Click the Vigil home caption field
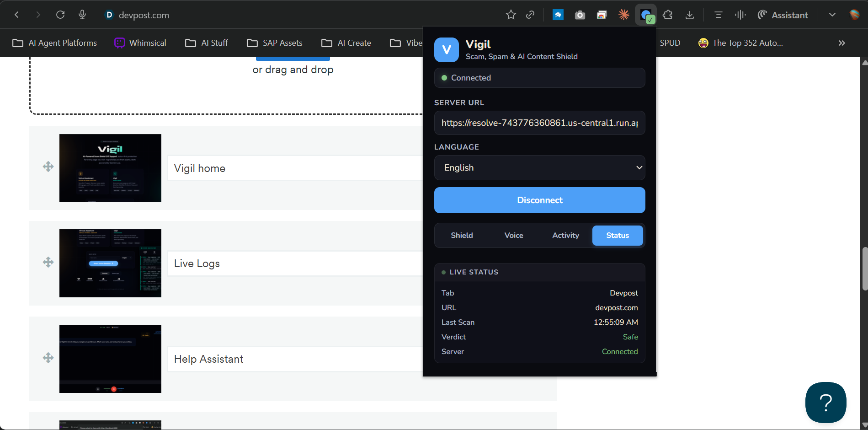Image resolution: width=868 pixels, height=430 pixels. coord(295,168)
